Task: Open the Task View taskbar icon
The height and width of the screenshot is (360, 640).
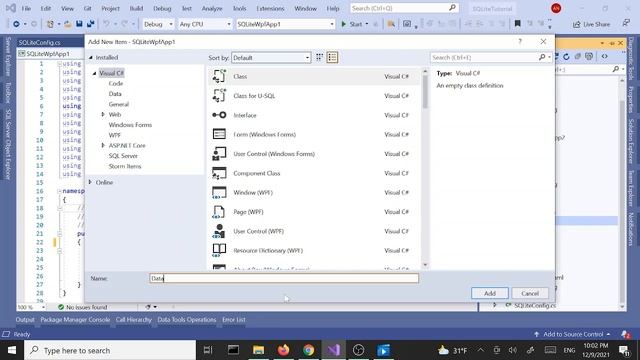Action: point(208,350)
